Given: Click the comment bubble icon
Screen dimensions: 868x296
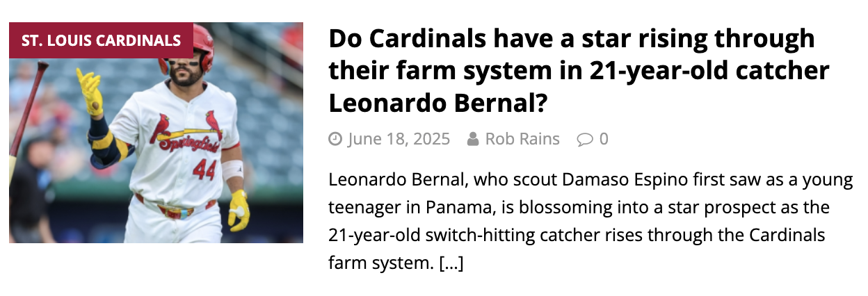Looking at the screenshot, I should (x=584, y=140).
